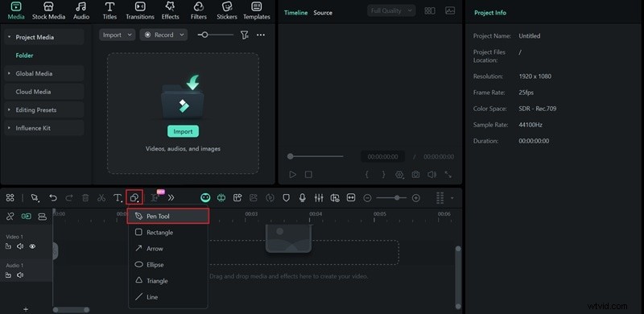Adjust the timeline zoom slider
This screenshot has height=314, width=644.
(391, 198)
